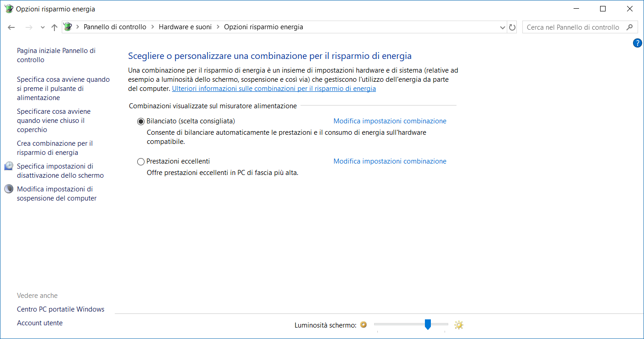The image size is (644, 339).
Task: Go back with the left arrow
Action: tap(11, 27)
